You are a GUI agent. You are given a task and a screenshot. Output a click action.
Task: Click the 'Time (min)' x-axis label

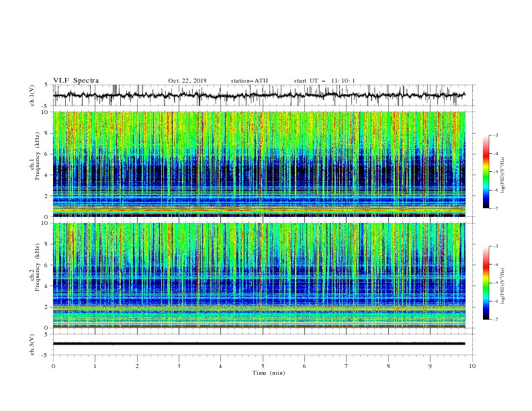(x=269, y=373)
